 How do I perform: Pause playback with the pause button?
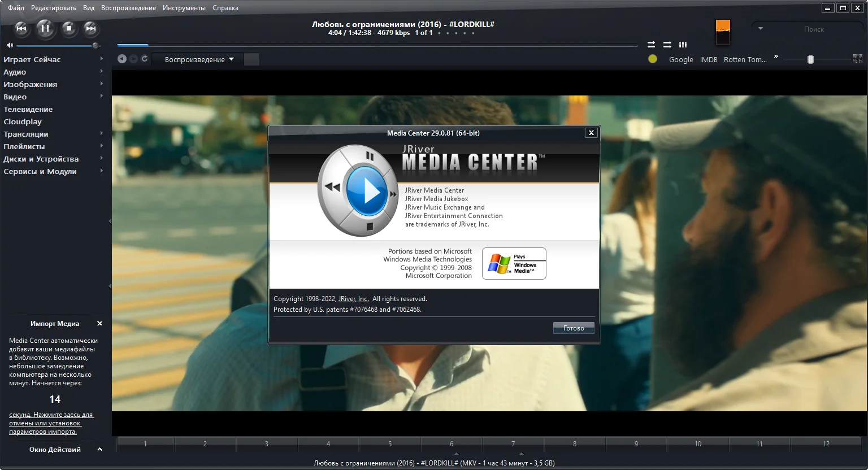(x=45, y=28)
